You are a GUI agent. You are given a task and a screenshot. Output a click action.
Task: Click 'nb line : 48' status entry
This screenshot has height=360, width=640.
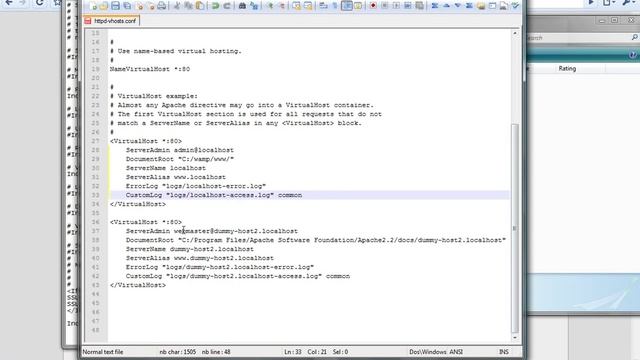[216, 352]
